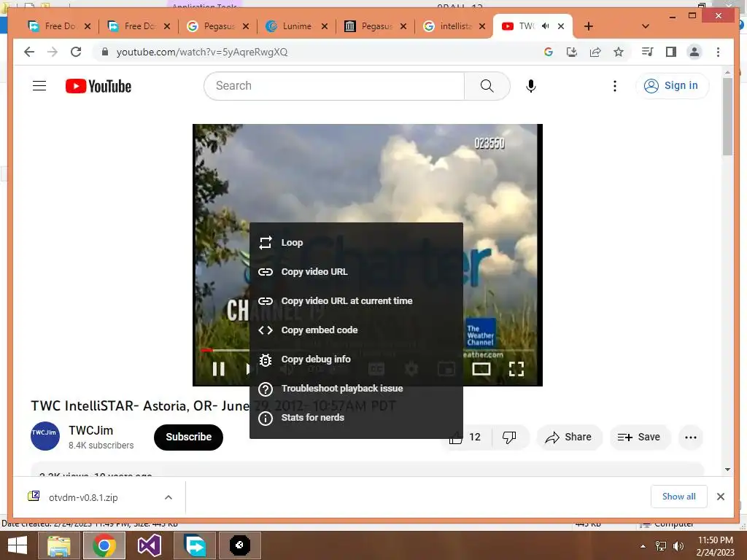Click the Google icon in address bar
The image size is (747, 560).
[549, 52]
